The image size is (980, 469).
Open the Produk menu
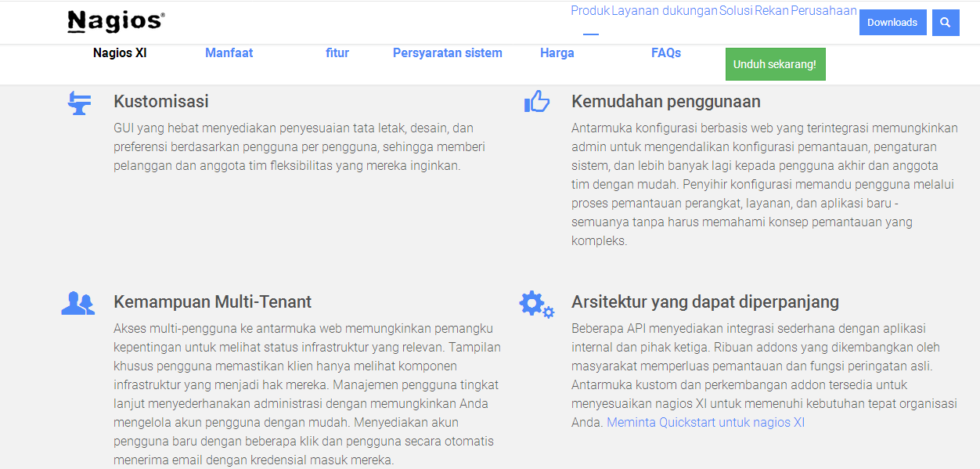tap(590, 11)
